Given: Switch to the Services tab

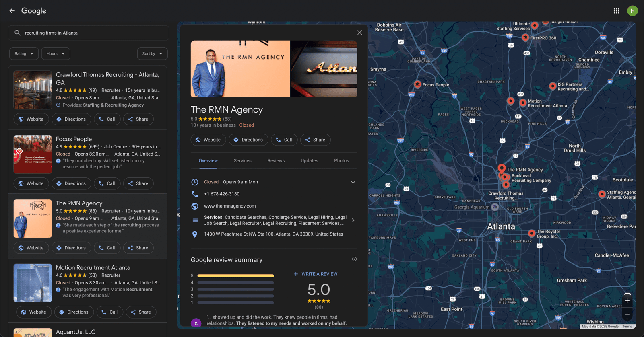Looking at the screenshot, I should click(243, 161).
